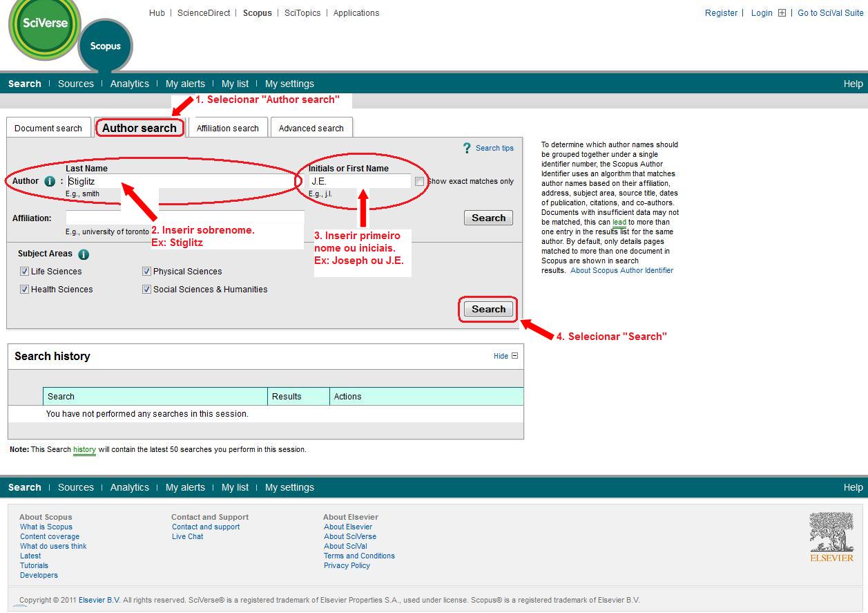Image resolution: width=868 pixels, height=613 pixels.
Task: Click Help in the bottom teal menu
Action: (x=853, y=487)
